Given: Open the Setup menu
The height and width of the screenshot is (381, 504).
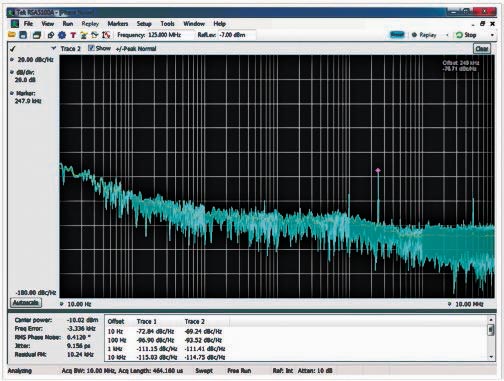Looking at the screenshot, I should (x=144, y=24).
